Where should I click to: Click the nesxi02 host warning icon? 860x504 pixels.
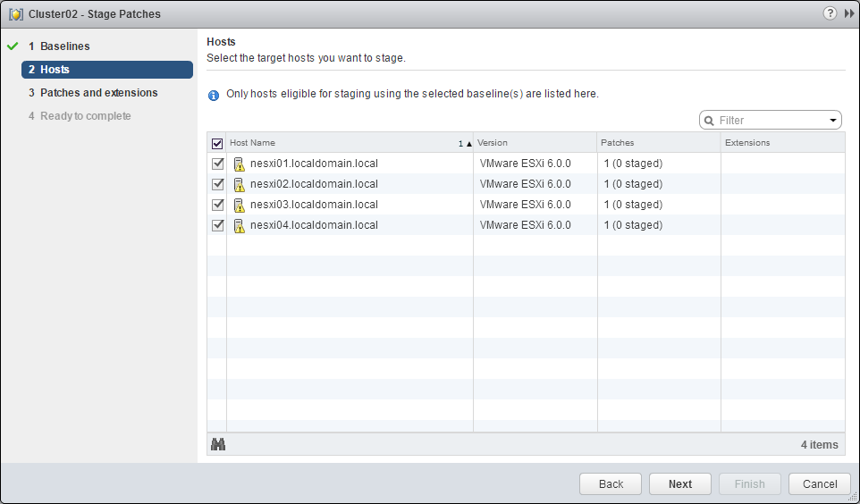pos(239,185)
